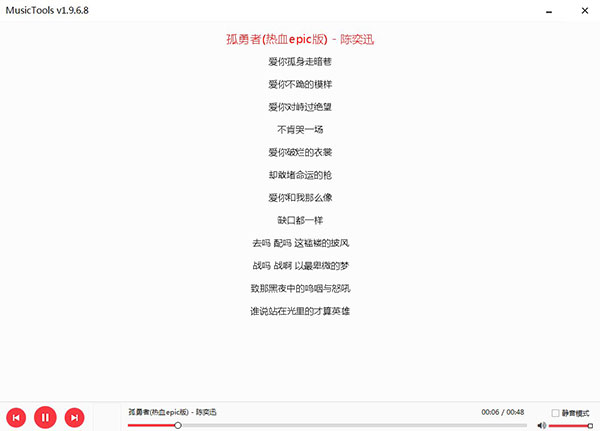Click the lyric line 缺口都一样

click(300, 220)
